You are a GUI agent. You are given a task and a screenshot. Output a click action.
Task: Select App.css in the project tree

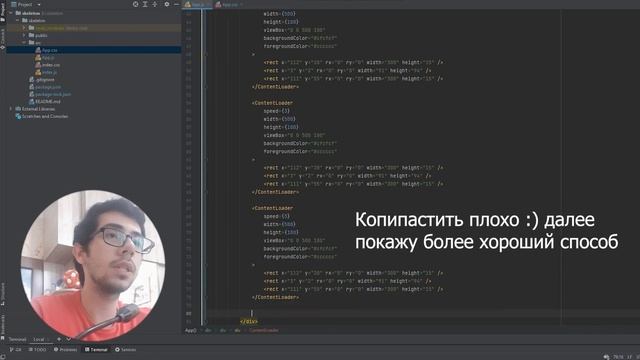pyautogui.click(x=49, y=50)
